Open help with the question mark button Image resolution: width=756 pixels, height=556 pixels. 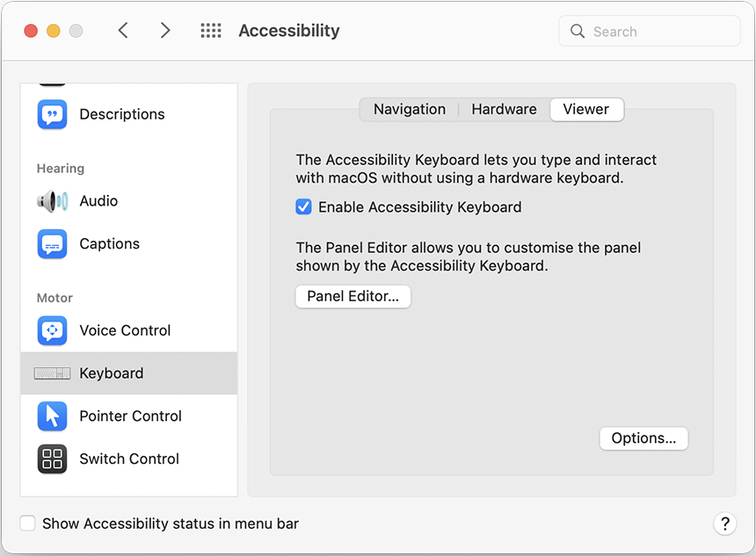coord(725,523)
